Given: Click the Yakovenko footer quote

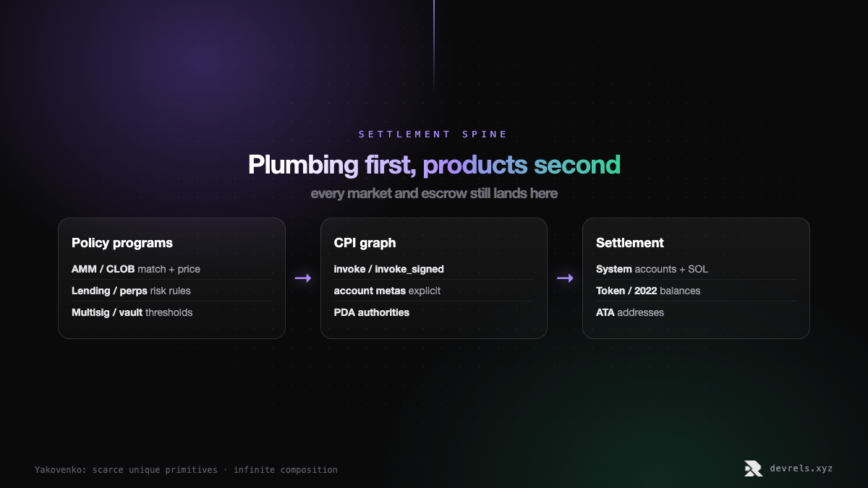Looking at the screenshot, I should click(x=186, y=470).
